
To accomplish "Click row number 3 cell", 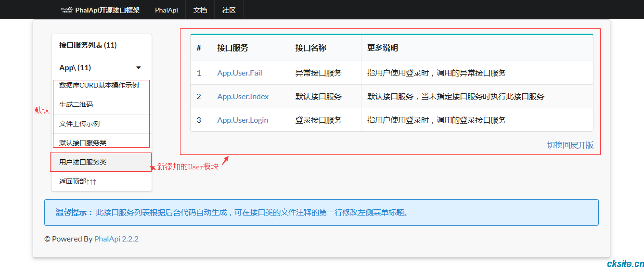I will 201,120.
